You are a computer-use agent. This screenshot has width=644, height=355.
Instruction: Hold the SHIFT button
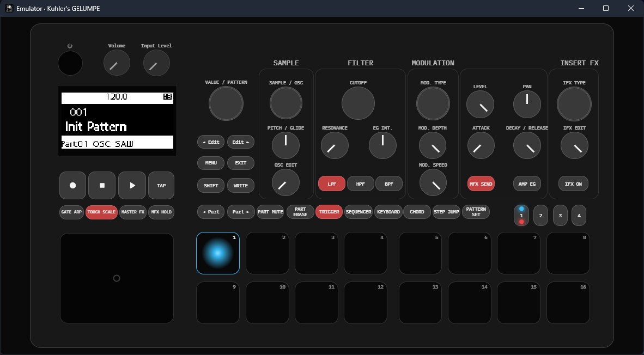point(211,186)
